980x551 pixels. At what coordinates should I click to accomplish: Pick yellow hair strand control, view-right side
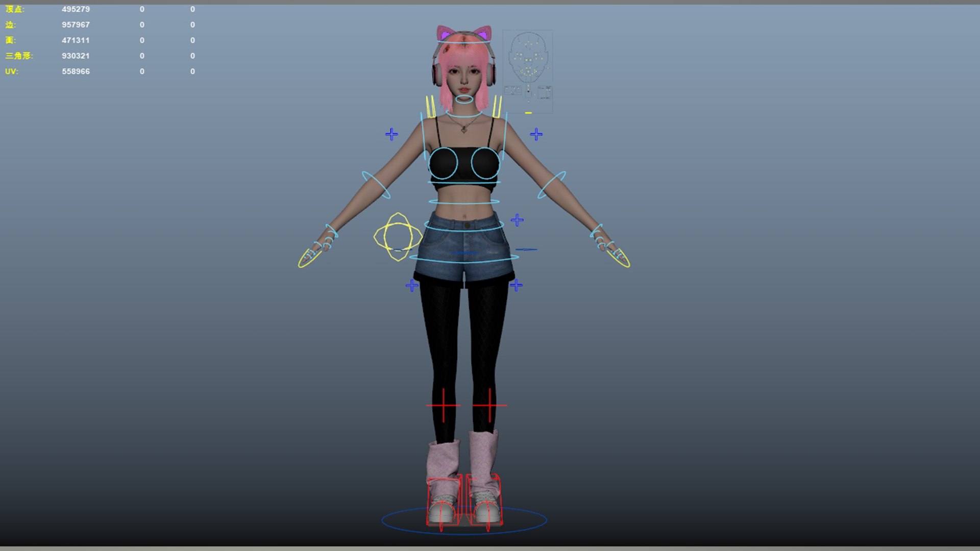pos(497,107)
